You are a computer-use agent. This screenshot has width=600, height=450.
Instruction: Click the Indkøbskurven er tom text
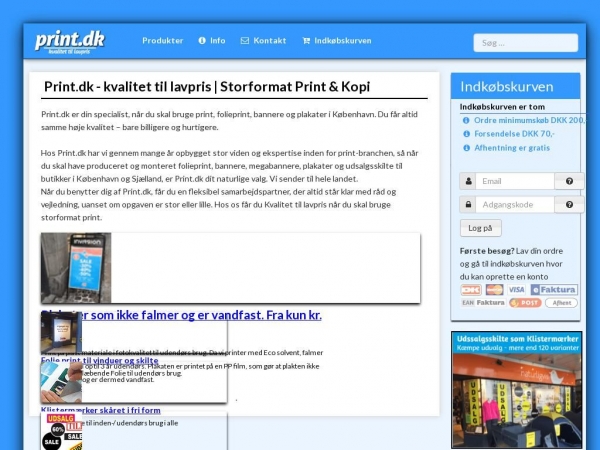click(x=502, y=107)
